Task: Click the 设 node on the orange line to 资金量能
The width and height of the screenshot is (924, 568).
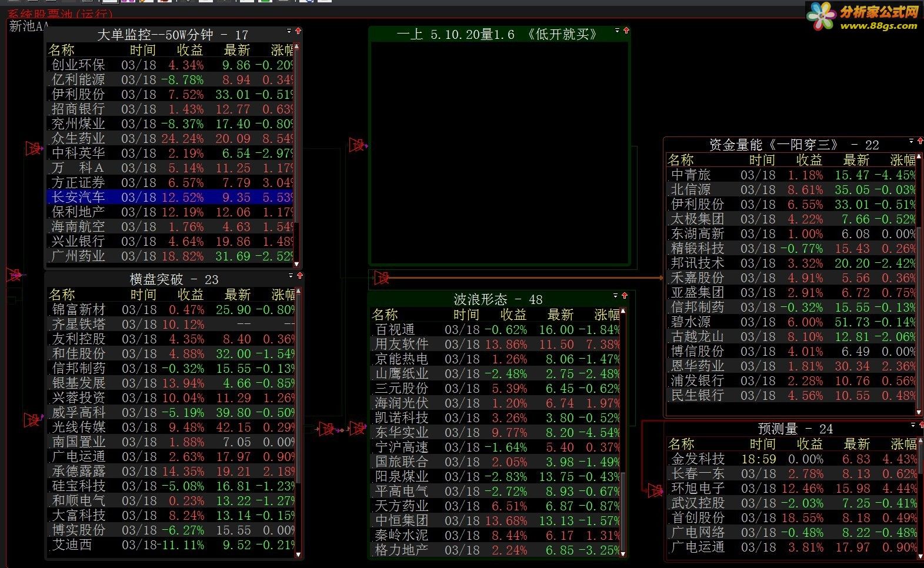Action: [x=382, y=278]
